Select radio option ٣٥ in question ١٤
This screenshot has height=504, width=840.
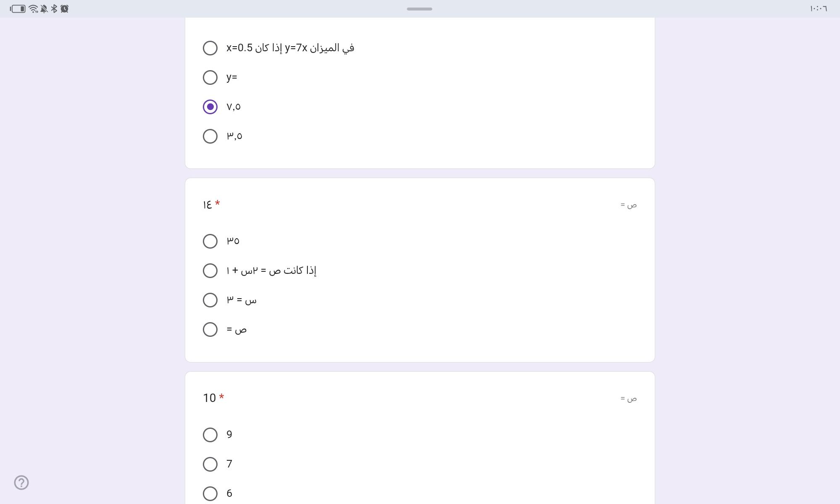point(210,241)
